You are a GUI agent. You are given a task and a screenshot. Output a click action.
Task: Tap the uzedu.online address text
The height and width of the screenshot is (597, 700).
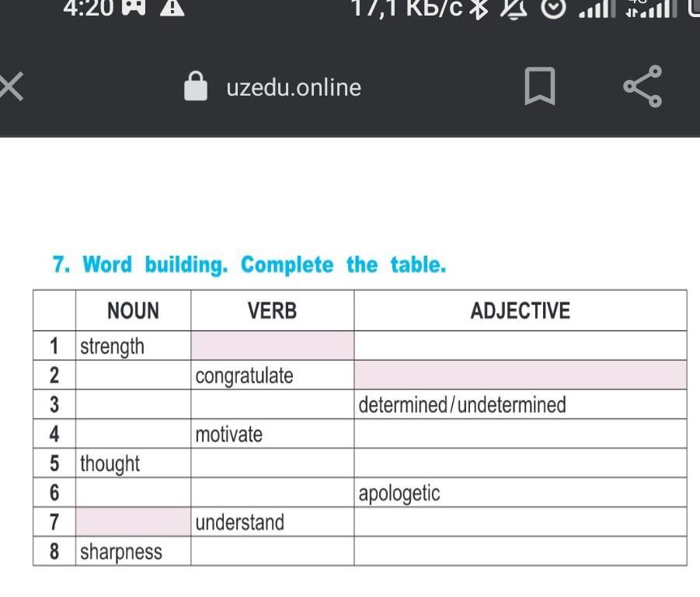[x=294, y=88]
